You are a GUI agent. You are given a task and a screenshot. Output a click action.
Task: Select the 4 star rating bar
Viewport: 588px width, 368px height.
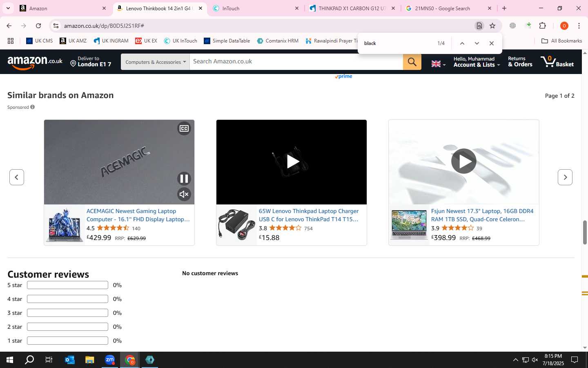click(x=67, y=299)
